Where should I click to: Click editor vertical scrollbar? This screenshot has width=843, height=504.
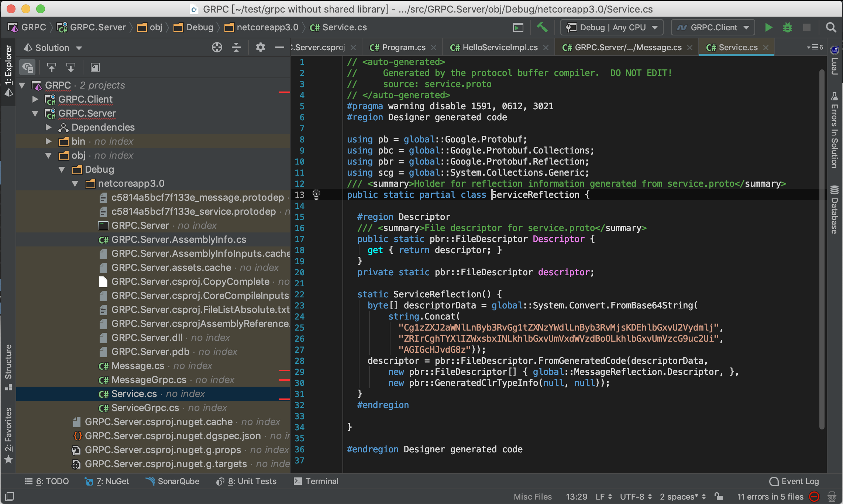pos(822,249)
